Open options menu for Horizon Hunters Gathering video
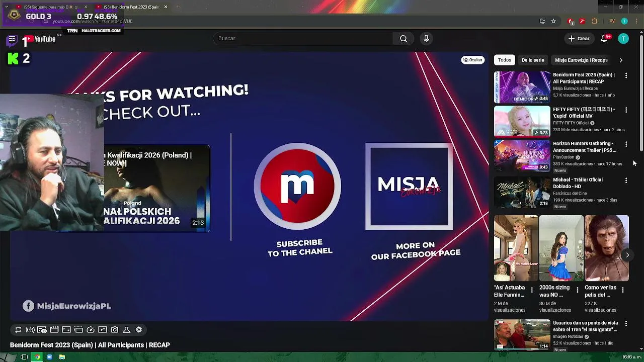Screen dimensions: 644x362 point(626,144)
